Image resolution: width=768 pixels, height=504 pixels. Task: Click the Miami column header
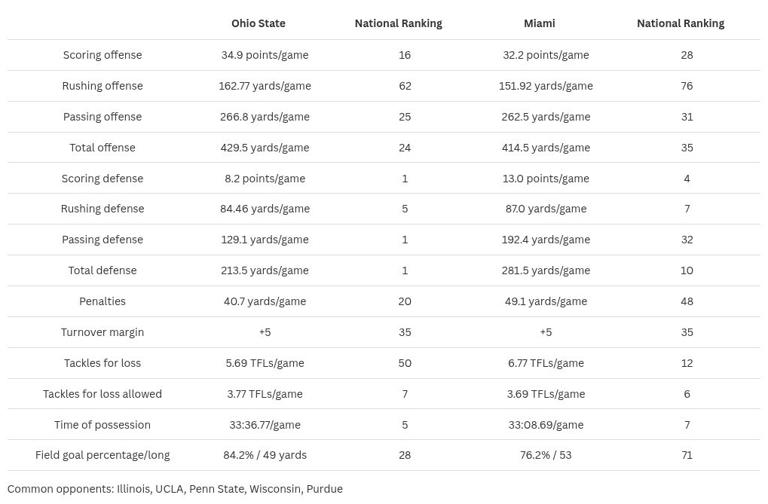[539, 23]
